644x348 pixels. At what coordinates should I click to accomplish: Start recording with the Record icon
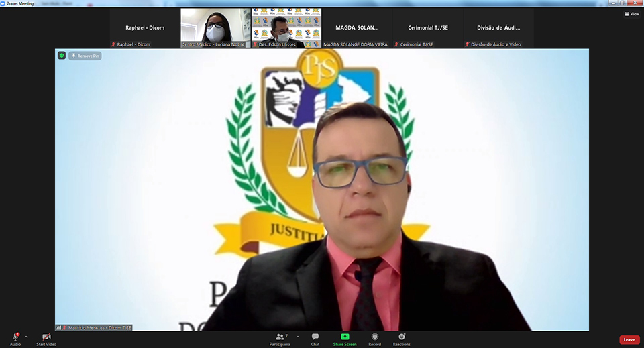pyautogui.click(x=374, y=337)
